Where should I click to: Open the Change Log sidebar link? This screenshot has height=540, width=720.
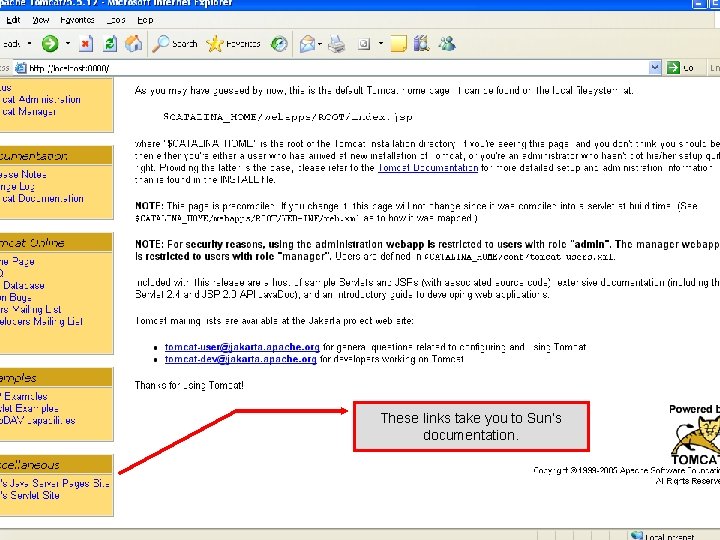coord(17,186)
